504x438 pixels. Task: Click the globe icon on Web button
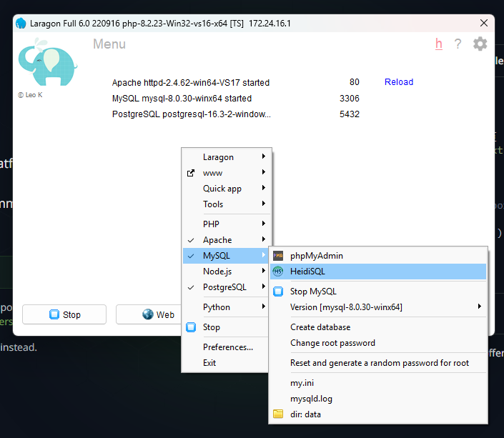[148, 314]
